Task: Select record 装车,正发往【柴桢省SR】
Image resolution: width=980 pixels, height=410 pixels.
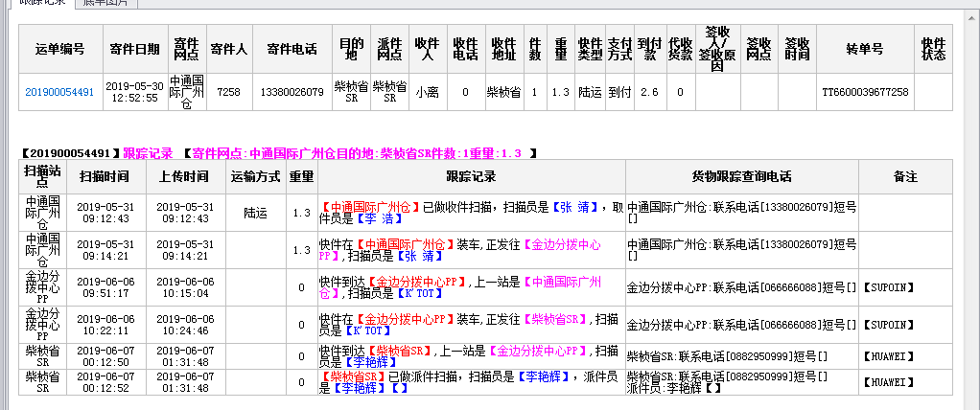Action: (471, 325)
